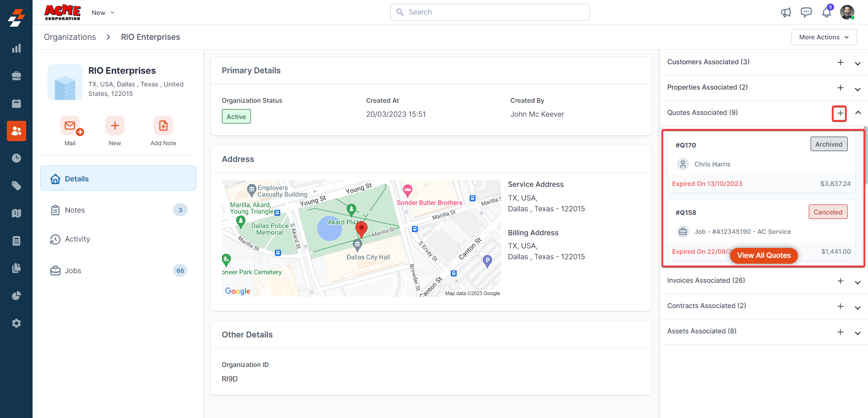Viewport: 868px width, 418px height.
Task: Open the user profile avatar
Action: click(x=847, y=12)
